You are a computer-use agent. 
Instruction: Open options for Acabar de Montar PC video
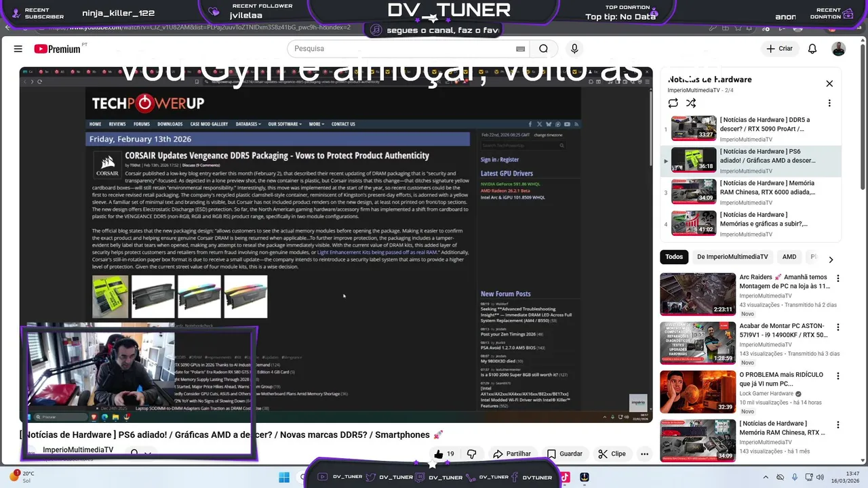[838, 327]
